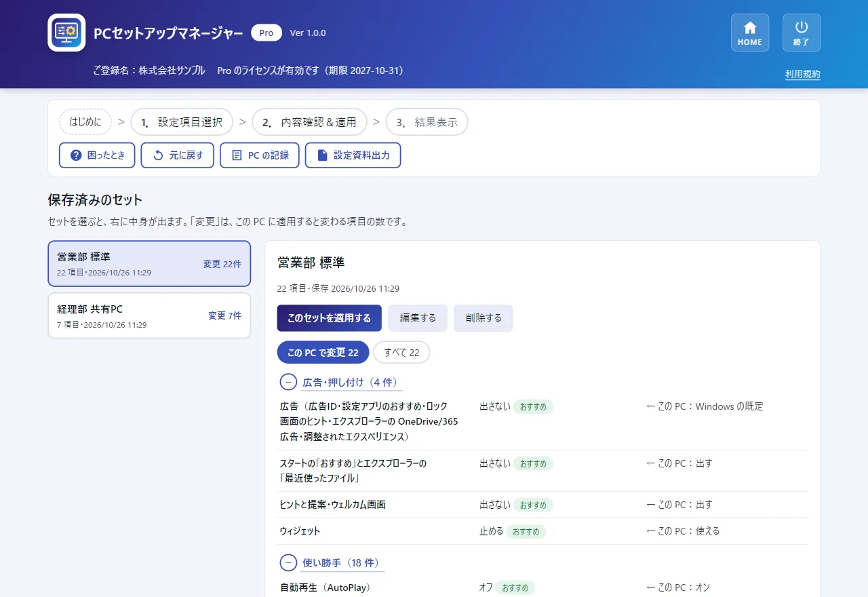Click the 変更 7件 count
Screen dimensions: 868x597
224,315
